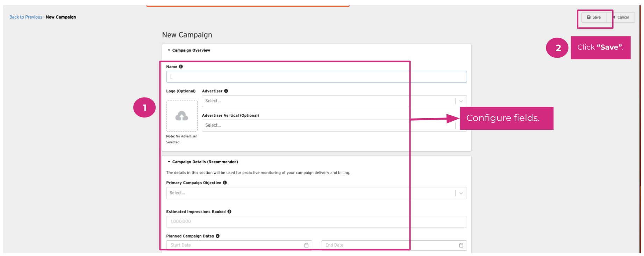Click the Name info icon
Viewport: 644px width, 256px height.
point(181,66)
